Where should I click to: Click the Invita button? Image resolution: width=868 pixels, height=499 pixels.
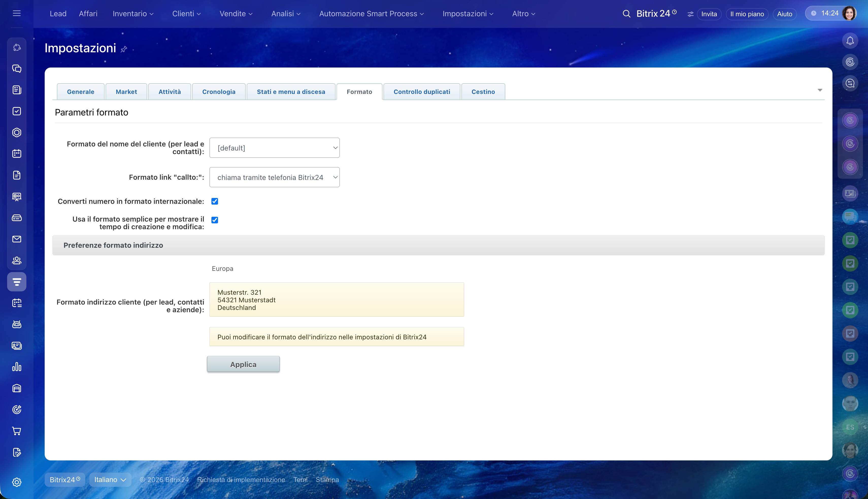(x=709, y=14)
